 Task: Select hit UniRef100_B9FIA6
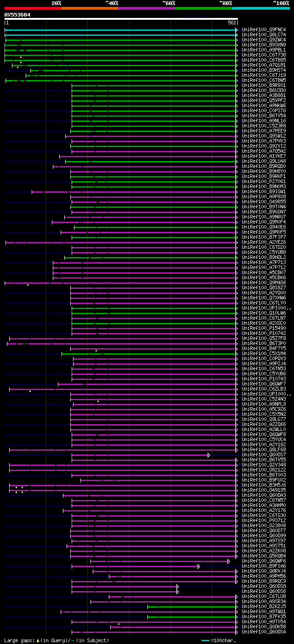[x=264, y=566]
